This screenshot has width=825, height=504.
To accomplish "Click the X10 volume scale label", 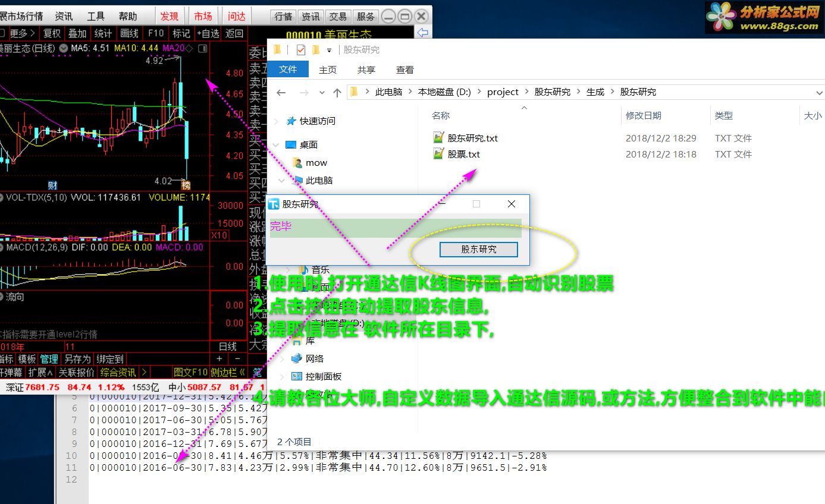I will point(219,235).
